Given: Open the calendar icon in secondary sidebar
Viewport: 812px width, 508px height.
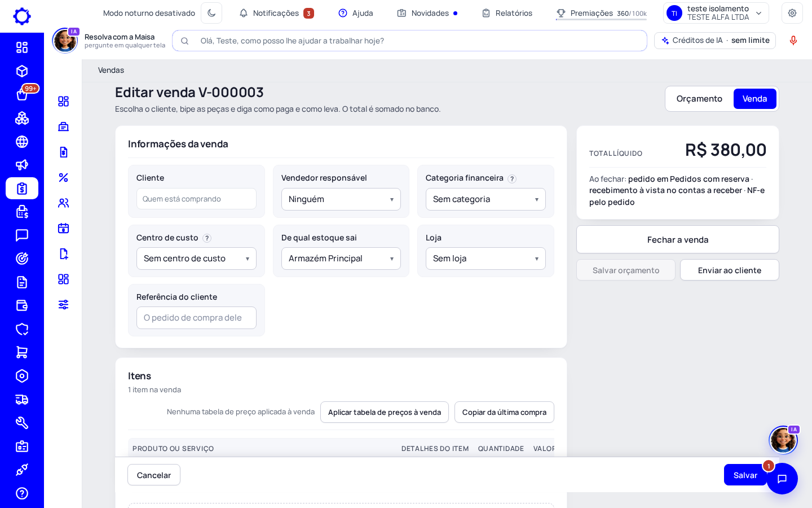Looking at the screenshot, I should 63,228.
